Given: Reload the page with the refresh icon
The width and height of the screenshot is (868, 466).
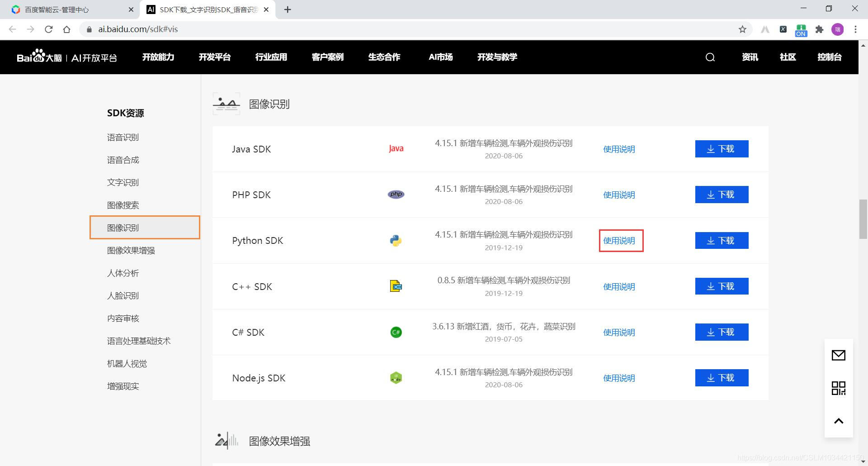Looking at the screenshot, I should [x=48, y=29].
